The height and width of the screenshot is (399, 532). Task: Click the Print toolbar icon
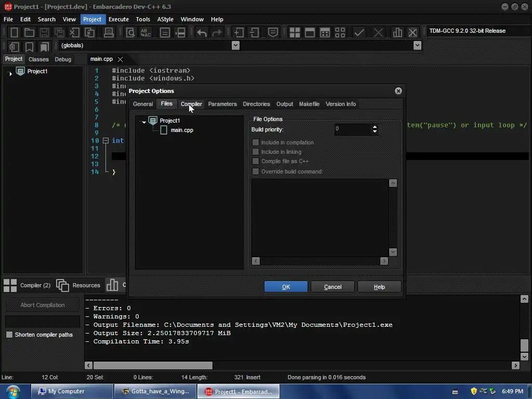[109, 33]
